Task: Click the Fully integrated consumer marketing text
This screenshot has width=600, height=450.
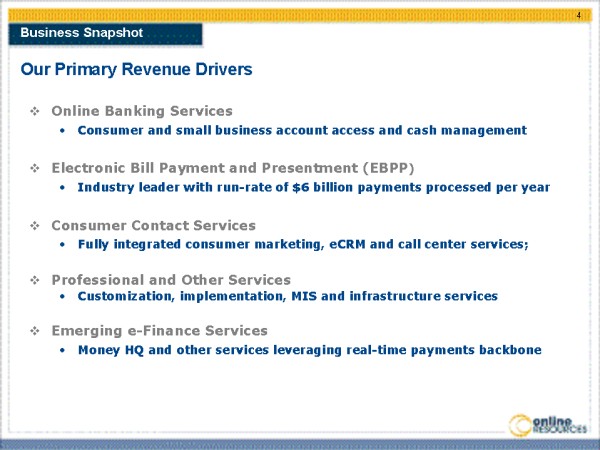Action: click(x=303, y=245)
